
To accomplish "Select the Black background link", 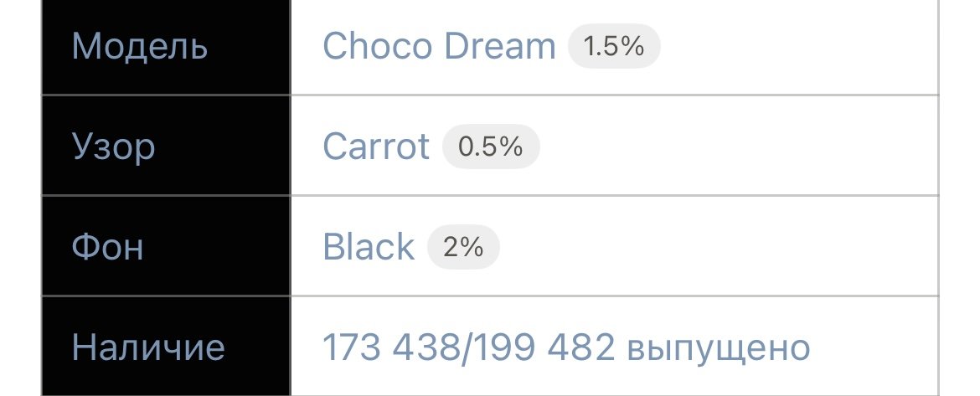I will coord(368,246).
